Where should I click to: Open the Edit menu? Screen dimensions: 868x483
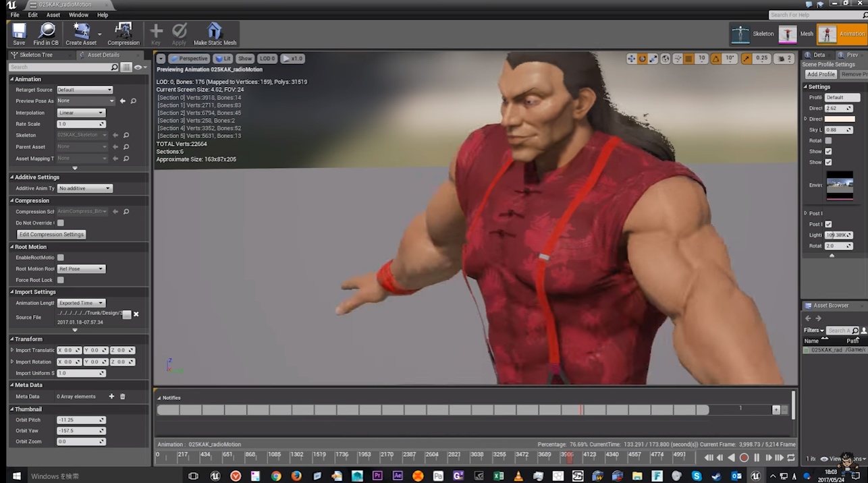pyautogui.click(x=32, y=15)
